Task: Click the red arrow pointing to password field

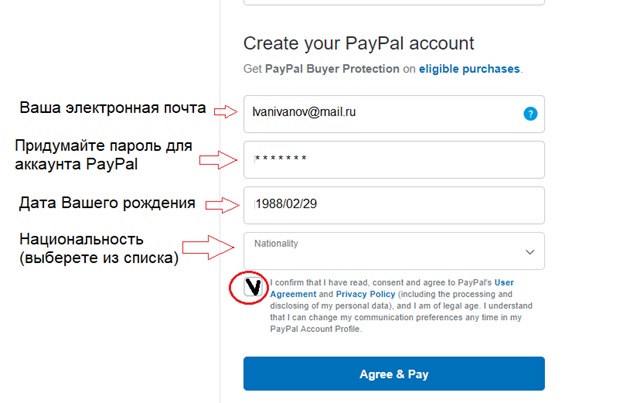Action: pyautogui.click(x=219, y=157)
